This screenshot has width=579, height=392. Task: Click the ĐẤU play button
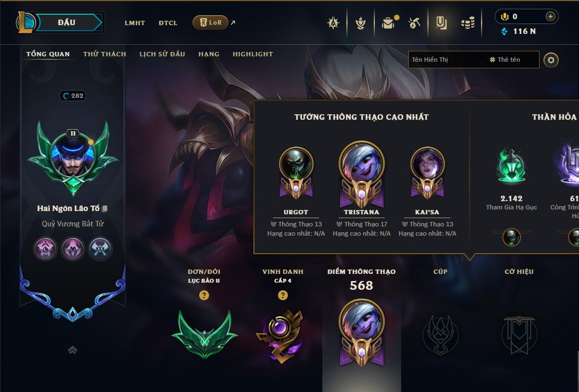click(67, 22)
